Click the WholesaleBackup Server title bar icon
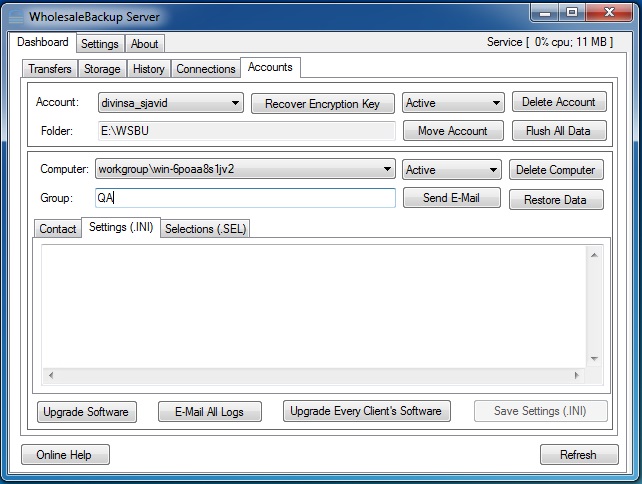Viewport: 642px width, 484px height. tap(16, 17)
